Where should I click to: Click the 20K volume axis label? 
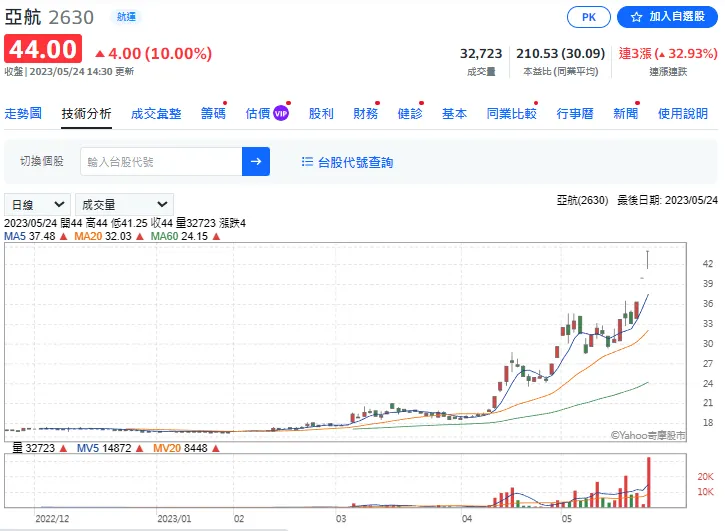click(705, 476)
